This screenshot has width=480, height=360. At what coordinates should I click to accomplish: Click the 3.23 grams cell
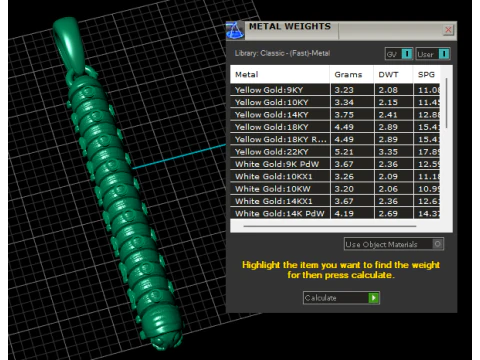pyautogui.click(x=352, y=90)
